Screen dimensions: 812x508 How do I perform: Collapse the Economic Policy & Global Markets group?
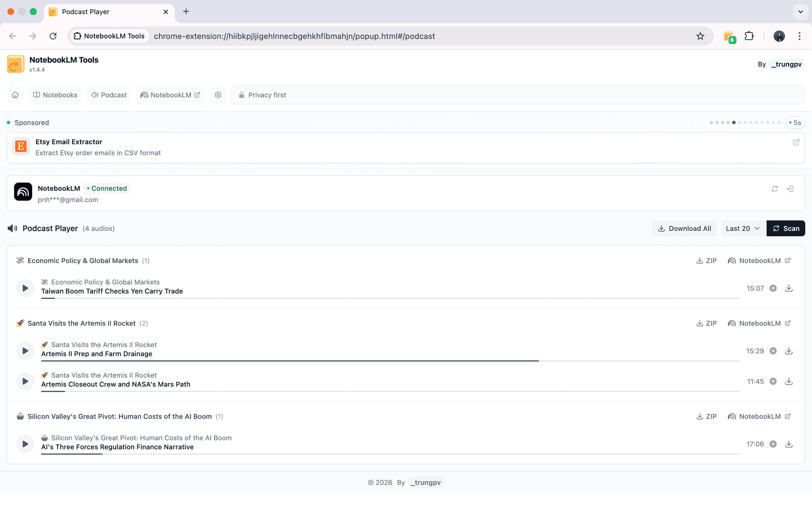click(x=83, y=261)
